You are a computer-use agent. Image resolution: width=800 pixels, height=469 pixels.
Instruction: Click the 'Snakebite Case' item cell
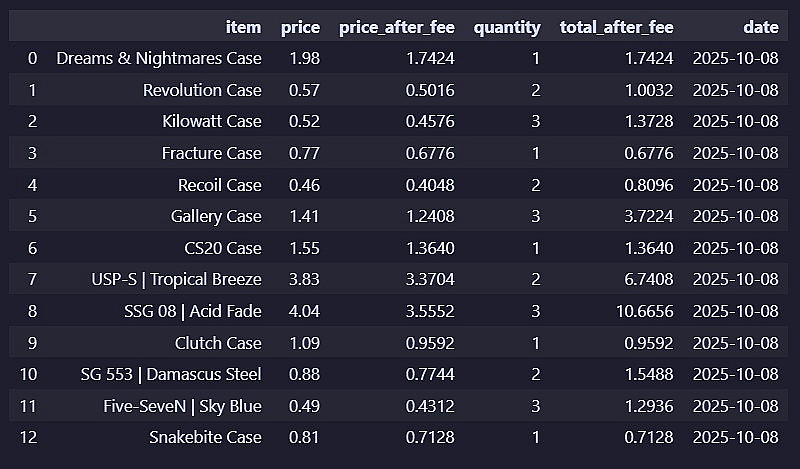(x=205, y=438)
